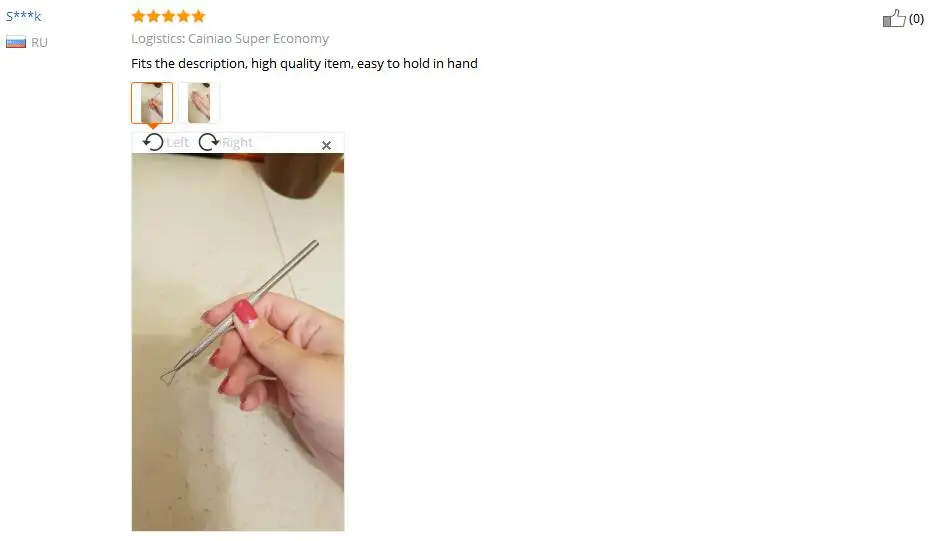935x541 pixels.
Task: Click the RU country label
Action: (x=39, y=42)
